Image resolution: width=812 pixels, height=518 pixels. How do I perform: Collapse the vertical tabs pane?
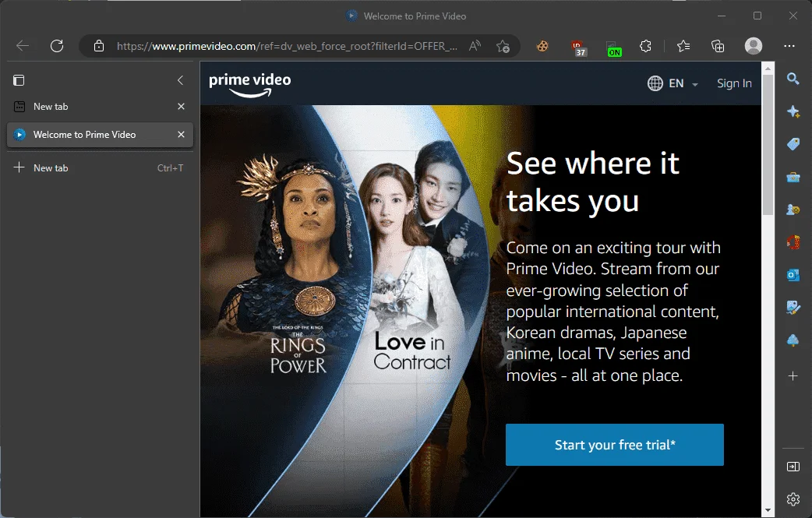[180, 80]
